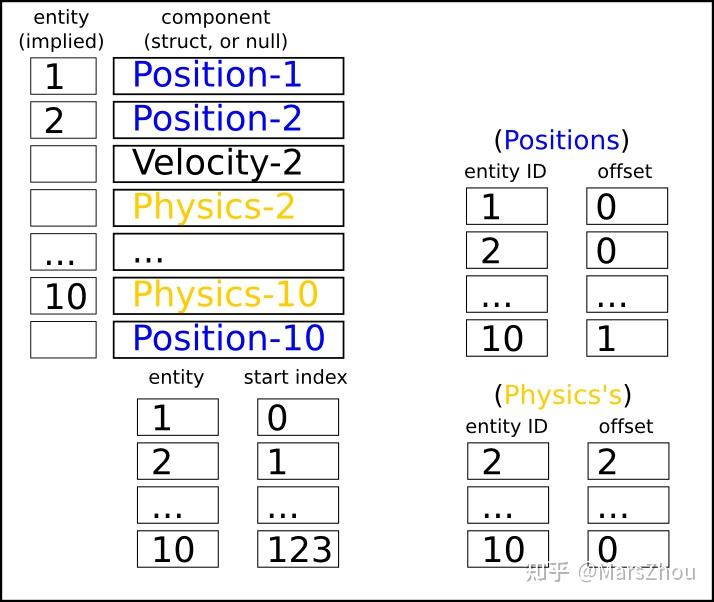714x602 pixels.
Task: Select the yellow Physics-2 component box
Action: click(228, 208)
